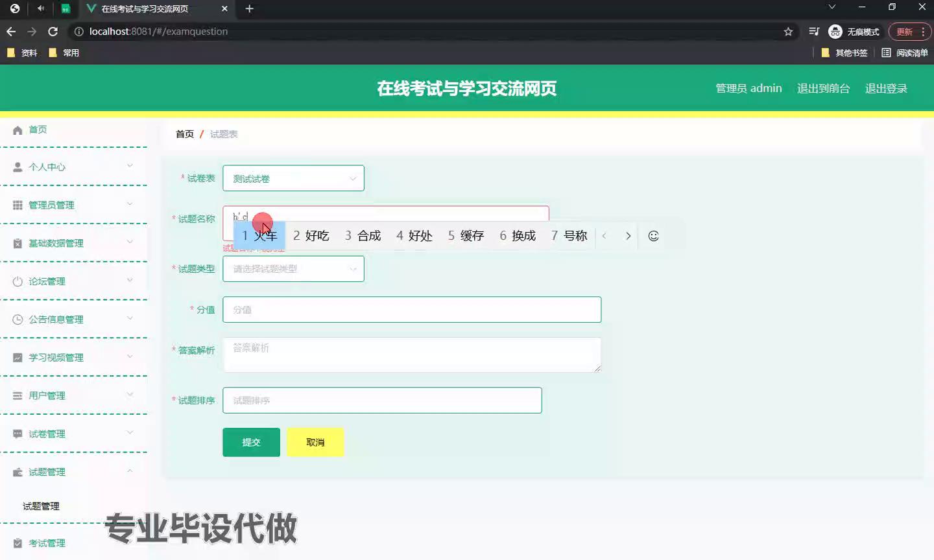
Task: Go to next IME candidate page arrow
Action: pyautogui.click(x=628, y=236)
